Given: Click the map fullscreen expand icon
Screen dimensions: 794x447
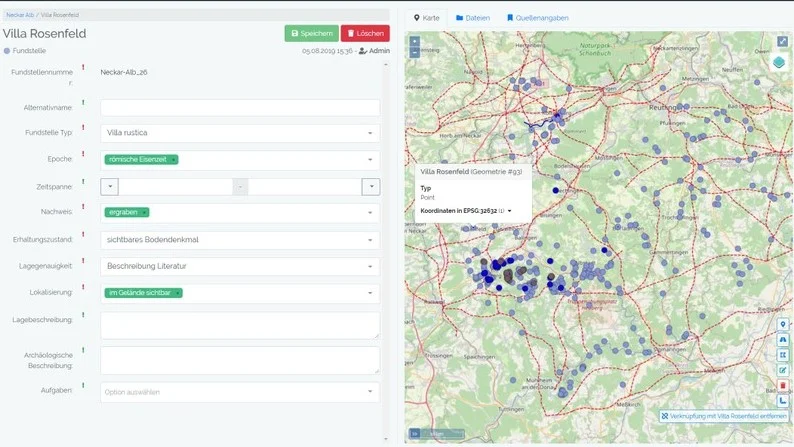Looking at the screenshot, I should click(x=782, y=42).
